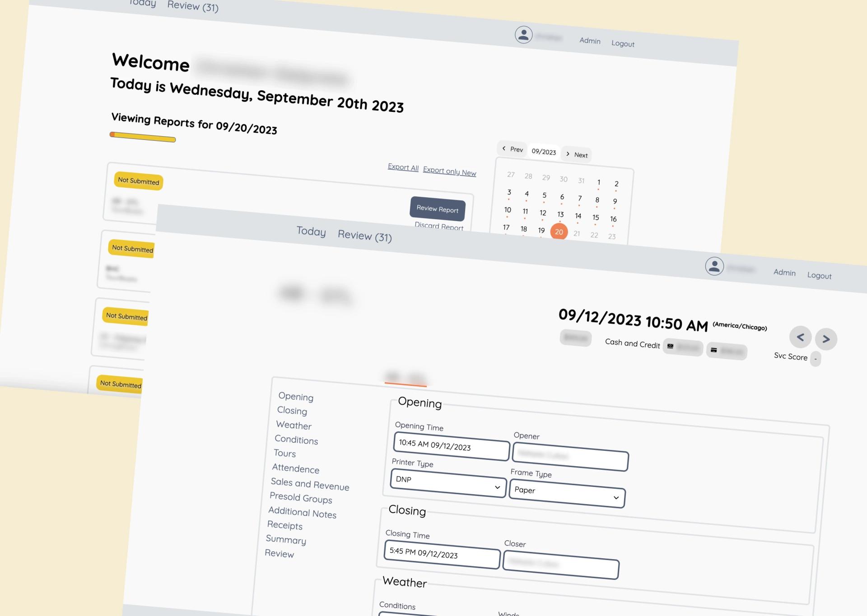Click on calendar date 20 highlighted
This screenshot has height=616, width=867.
click(559, 232)
